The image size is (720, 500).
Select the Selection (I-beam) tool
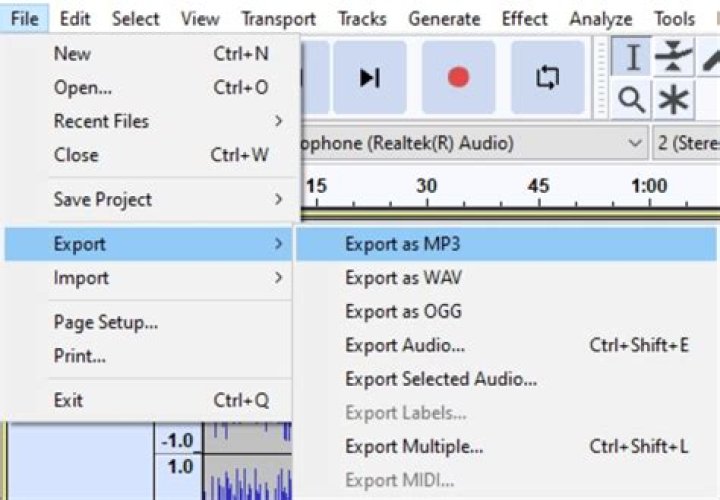click(631, 57)
